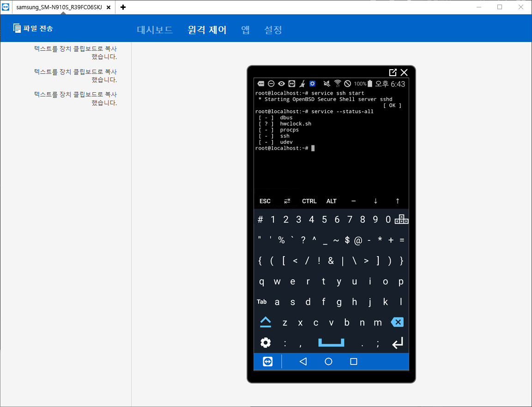
Task: Tap the Android back triangle button
Action: coord(303,362)
